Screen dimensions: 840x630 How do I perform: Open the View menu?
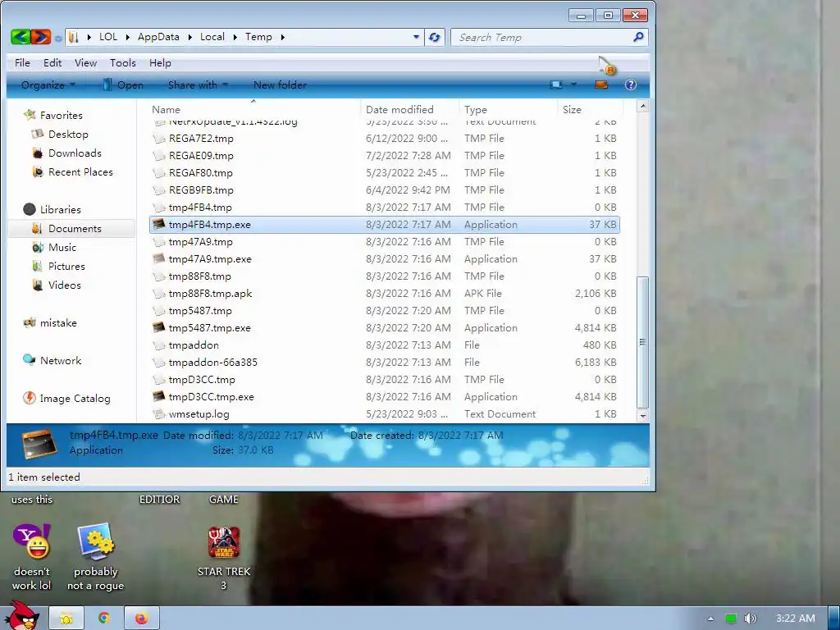tap(85, 62)
